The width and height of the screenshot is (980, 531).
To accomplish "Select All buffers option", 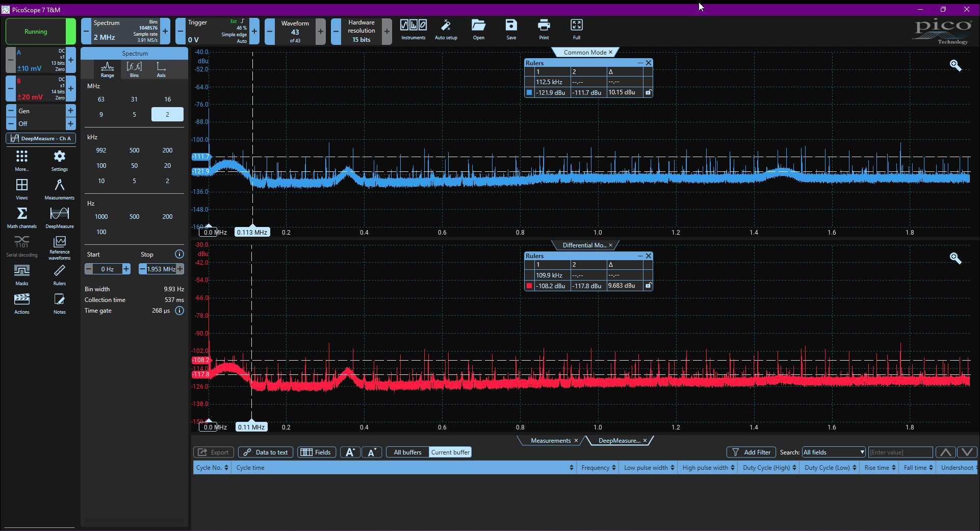I will (x=407, y=452).
